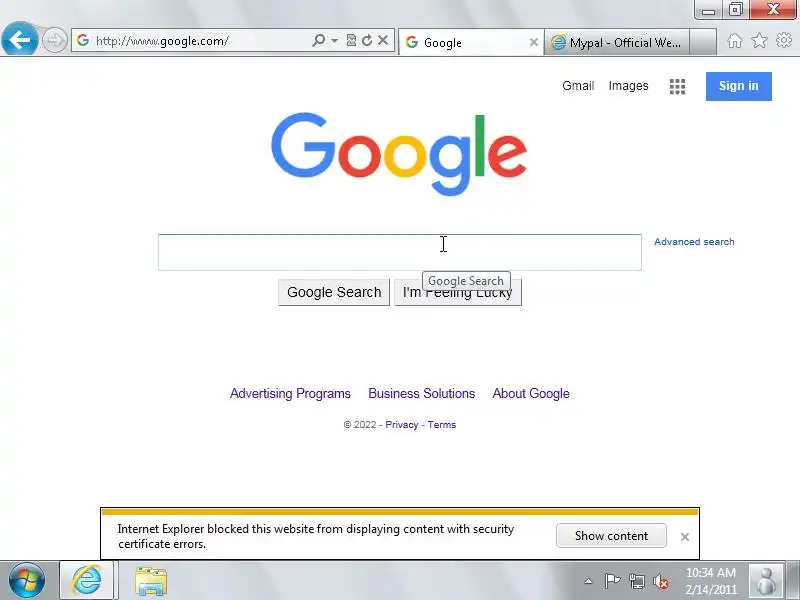Open the Advanced search link
Viewport: 800px width, 600px height.
click(x=694, y=242)
